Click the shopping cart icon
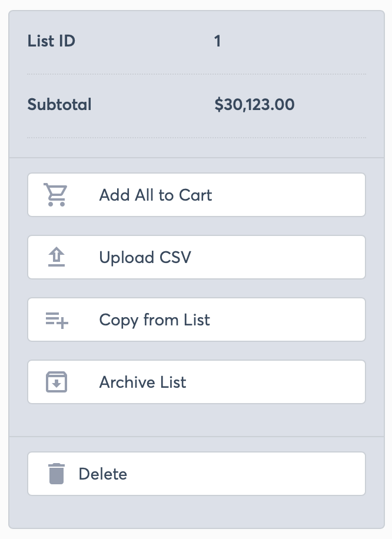The width and height of the screenshot is (392, 539). (x=56, y=195)
